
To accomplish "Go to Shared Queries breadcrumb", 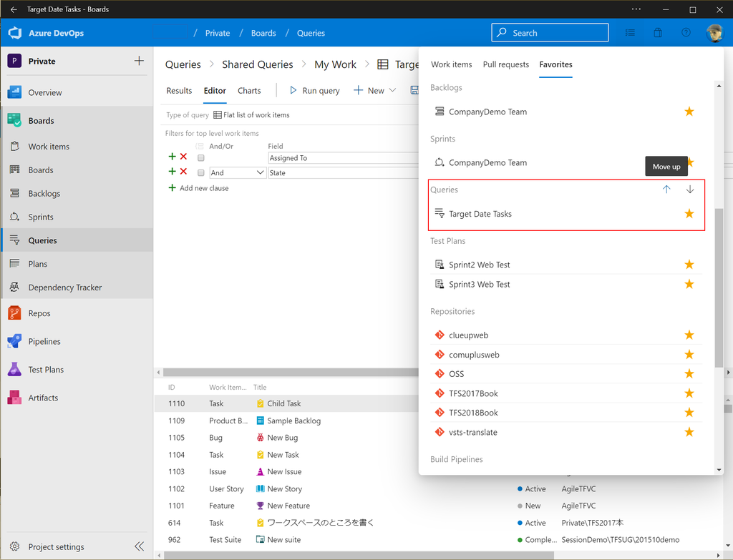I will (258, 64).
